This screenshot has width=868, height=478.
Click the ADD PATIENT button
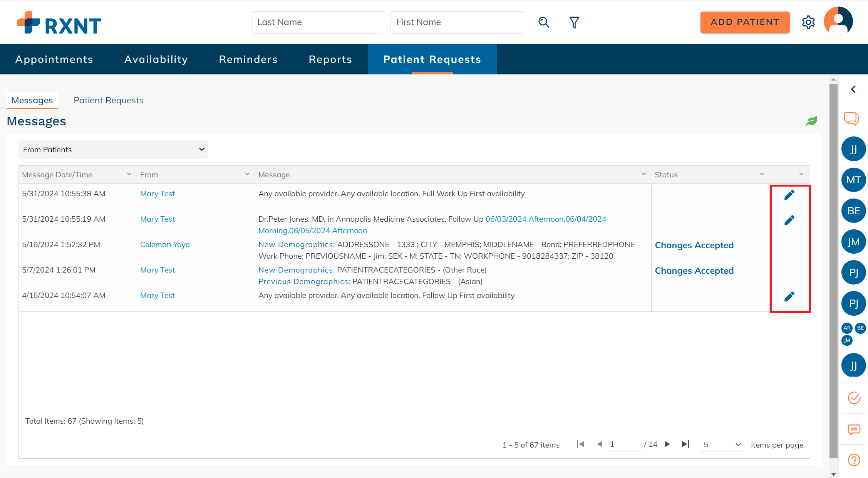[x=745, y=22]
